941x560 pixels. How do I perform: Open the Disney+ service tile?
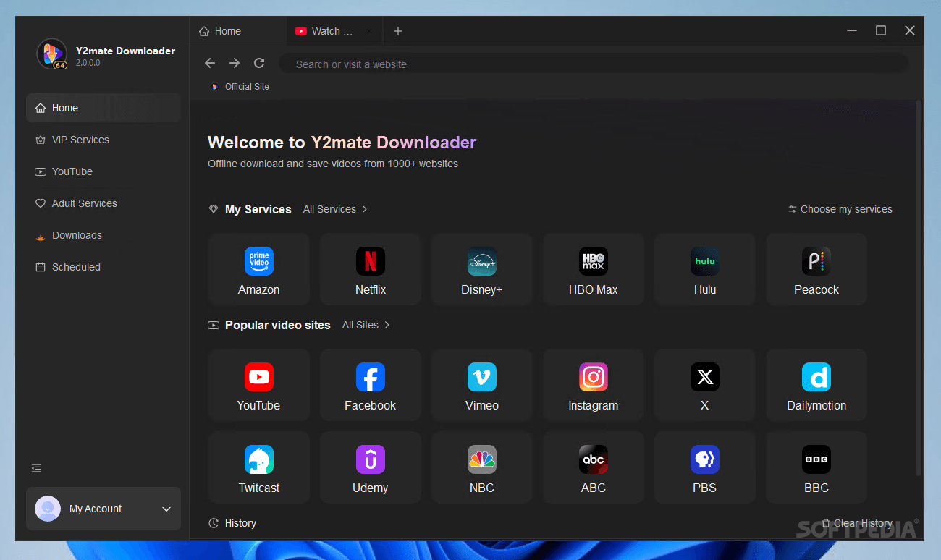(481, 269)
